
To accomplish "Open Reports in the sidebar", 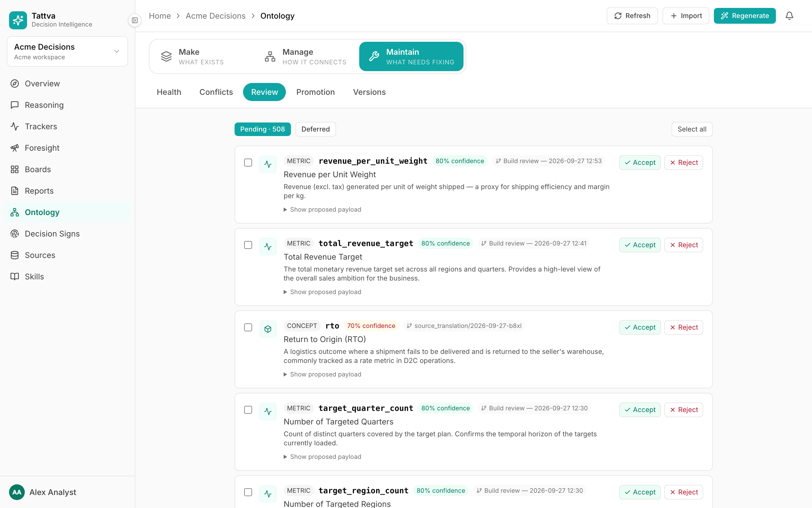I will 67,191.
